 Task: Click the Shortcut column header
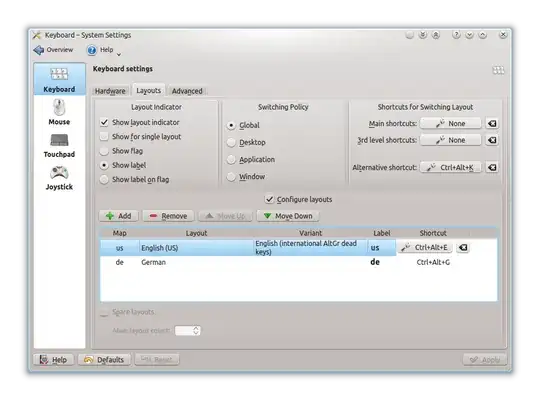coord(433,233)
